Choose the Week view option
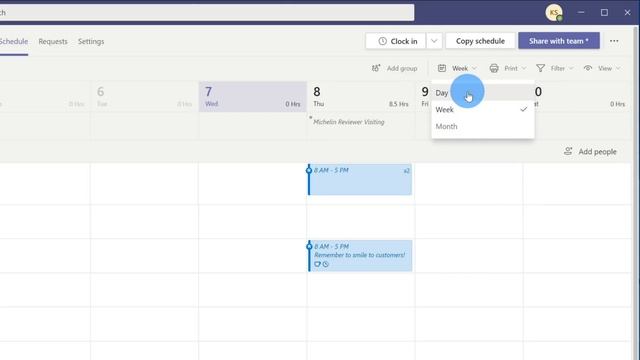 pyautogui.click(x=483, y=109)
